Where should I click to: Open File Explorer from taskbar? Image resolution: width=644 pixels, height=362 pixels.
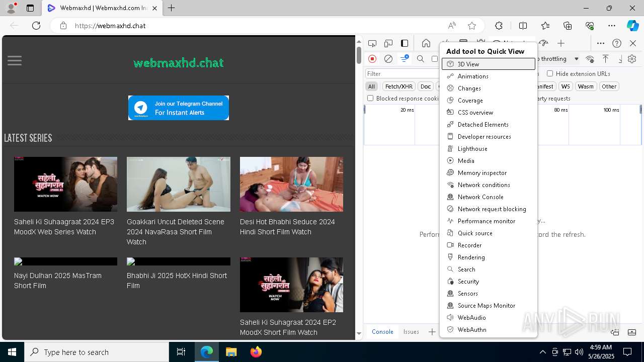(231, 352)
